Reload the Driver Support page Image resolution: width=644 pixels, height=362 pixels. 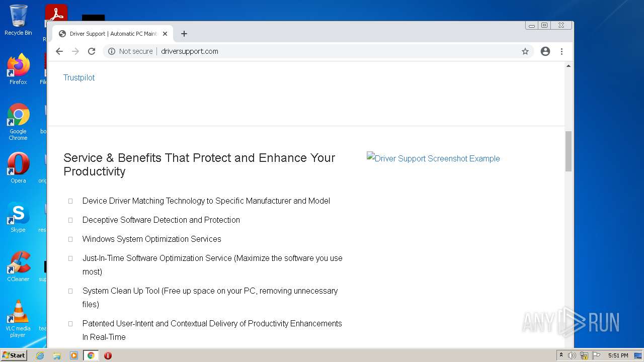(92, 51)
